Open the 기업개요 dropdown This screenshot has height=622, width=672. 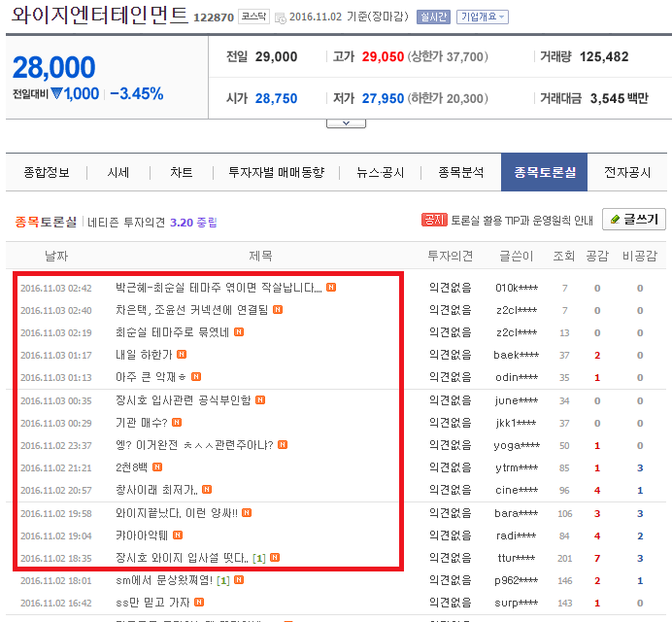(x=483, y=17)
